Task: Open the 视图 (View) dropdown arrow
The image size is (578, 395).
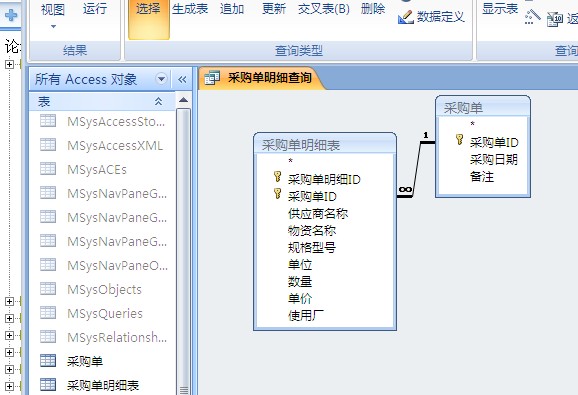Action: [x=53, y=27]
